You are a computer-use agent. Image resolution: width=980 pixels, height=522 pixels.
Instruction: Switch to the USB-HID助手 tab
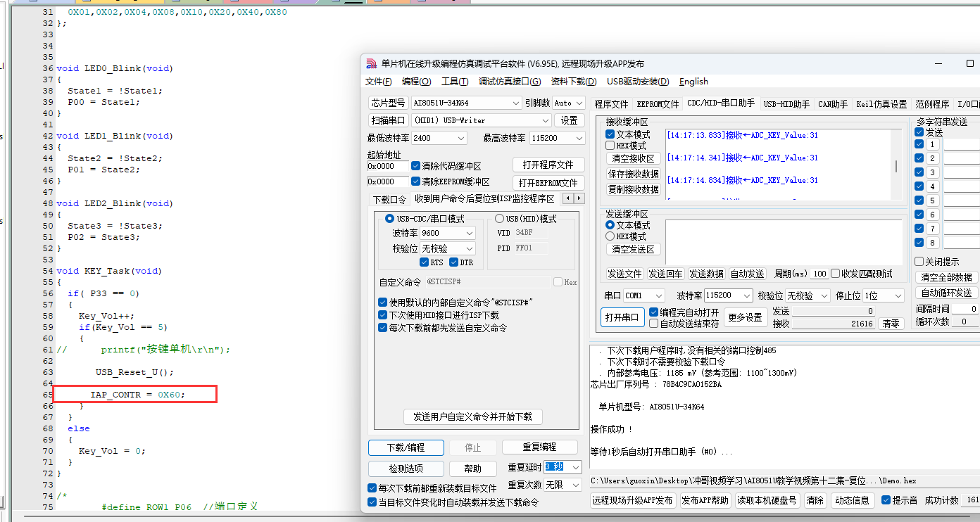pyautogui.click(x=786, y=104)
